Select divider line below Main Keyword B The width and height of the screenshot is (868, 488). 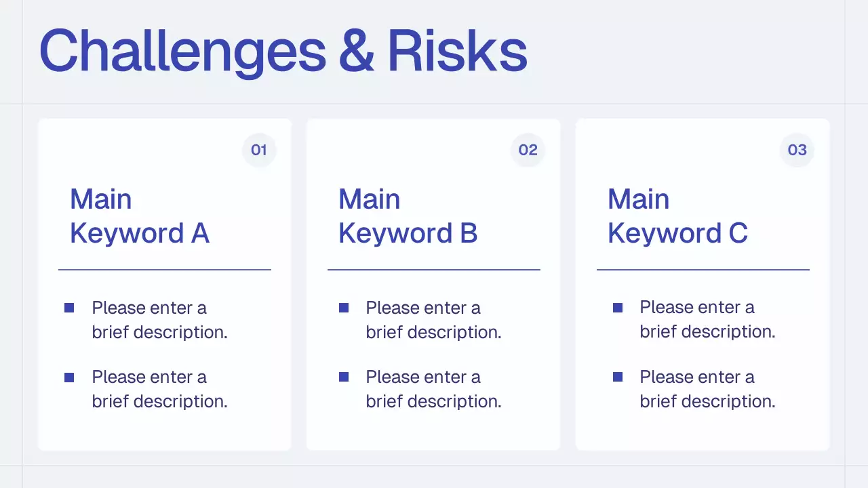(x=434, y=270)
